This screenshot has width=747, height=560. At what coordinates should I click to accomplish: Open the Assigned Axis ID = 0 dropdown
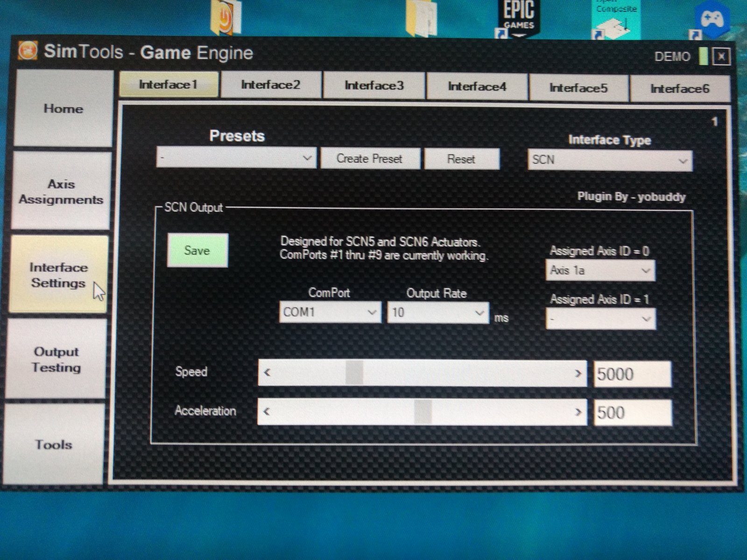(x=600, y=270)
